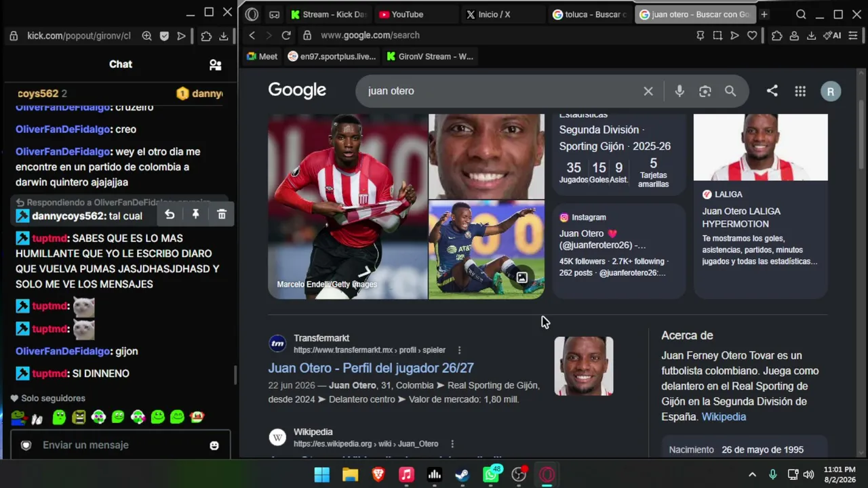The image size is (868, 488).
Task: Click the Google search text field
Action: 502,91
